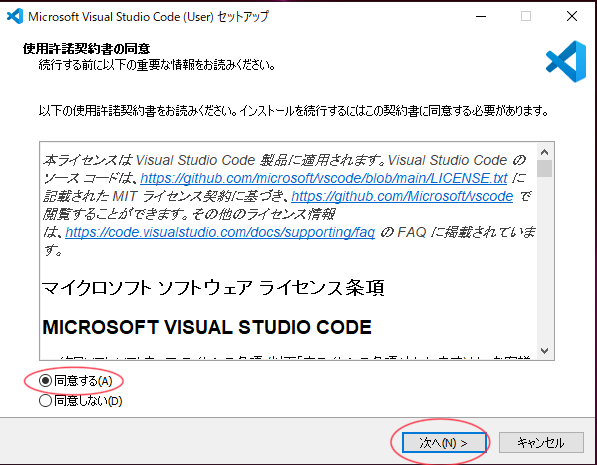
Task: Select the 同意しない(D) radio button
Action: point(45,401)
